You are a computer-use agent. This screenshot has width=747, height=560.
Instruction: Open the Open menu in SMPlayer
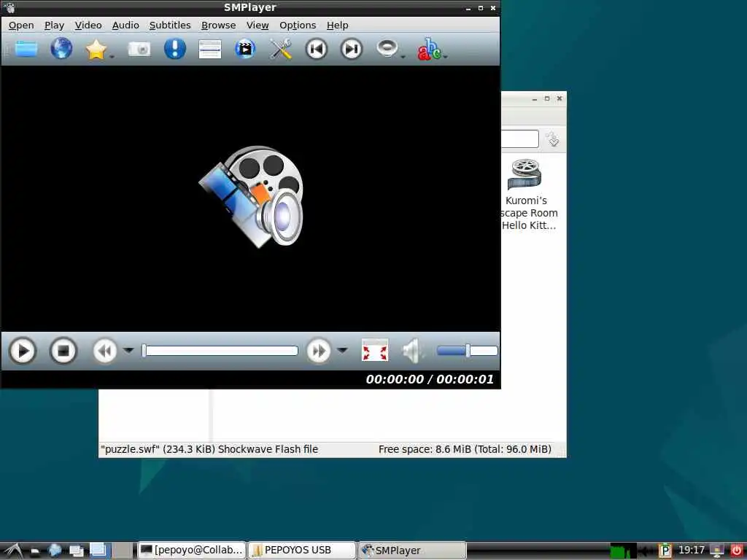tap(21, 26)
